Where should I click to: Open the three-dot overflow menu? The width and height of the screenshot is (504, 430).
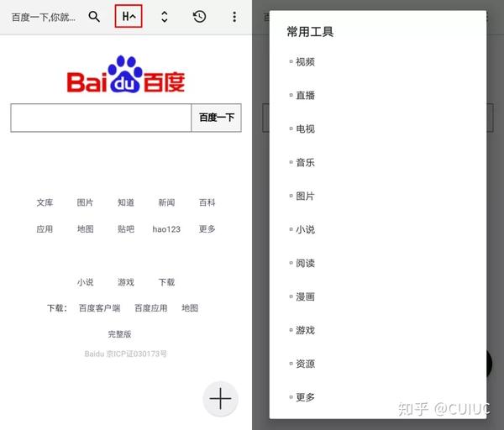click(x=234, y=17)
